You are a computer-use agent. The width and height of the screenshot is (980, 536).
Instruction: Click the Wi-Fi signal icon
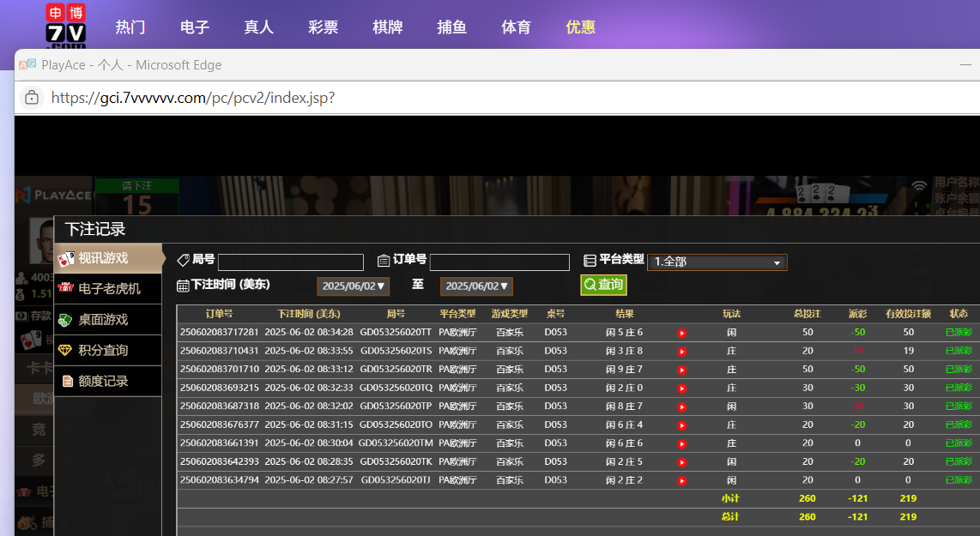[919, 186]
